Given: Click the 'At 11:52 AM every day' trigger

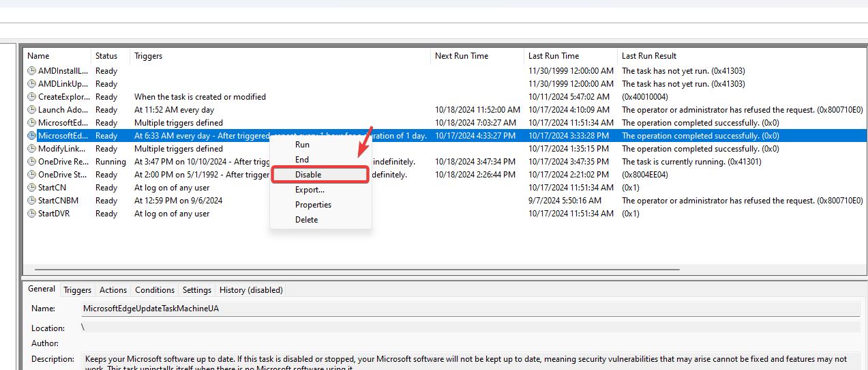Looking at the screenshot, I should click(174, 110).
